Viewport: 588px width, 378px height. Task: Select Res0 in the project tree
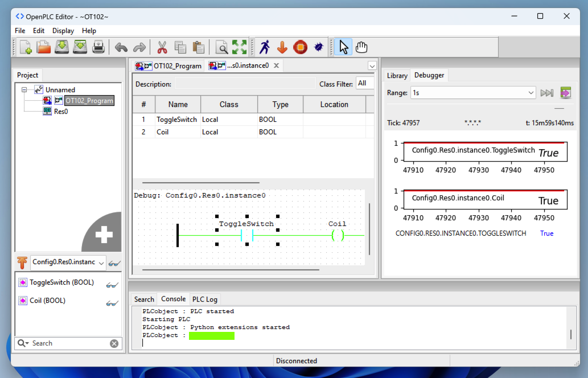click(x=61, y=112)
